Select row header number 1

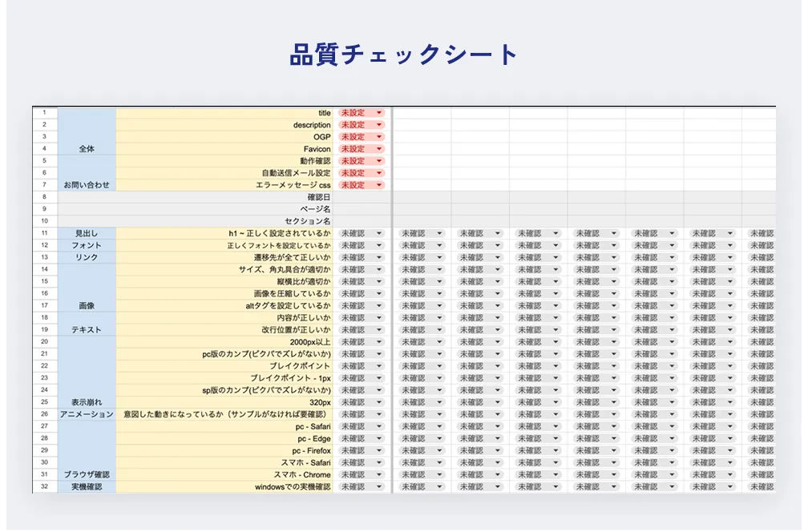[45, 113]
